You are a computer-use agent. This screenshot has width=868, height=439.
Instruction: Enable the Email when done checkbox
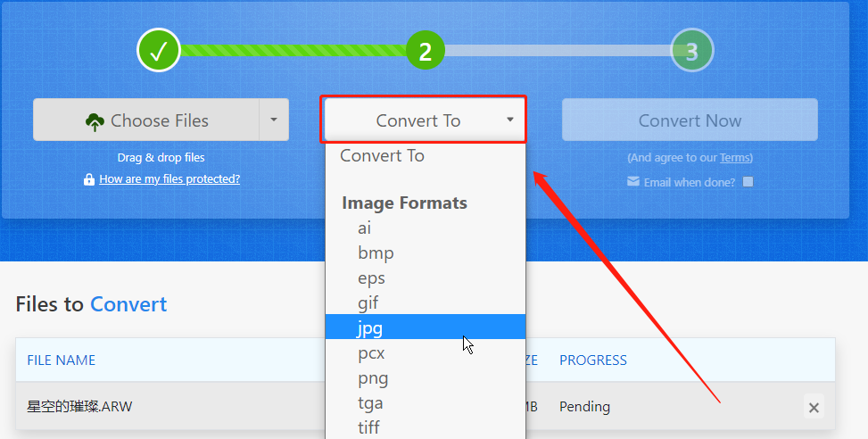coord(748,182)
